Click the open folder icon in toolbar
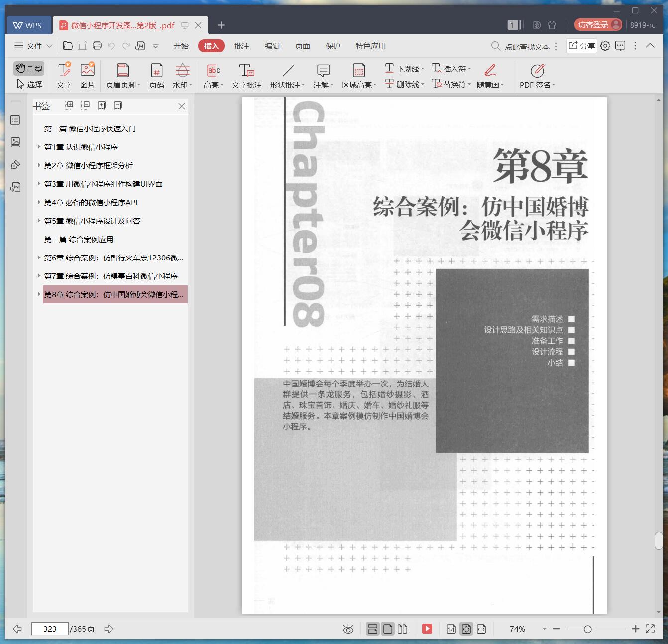The width and height of the screenshot is (668, 644). pos(68,46)
